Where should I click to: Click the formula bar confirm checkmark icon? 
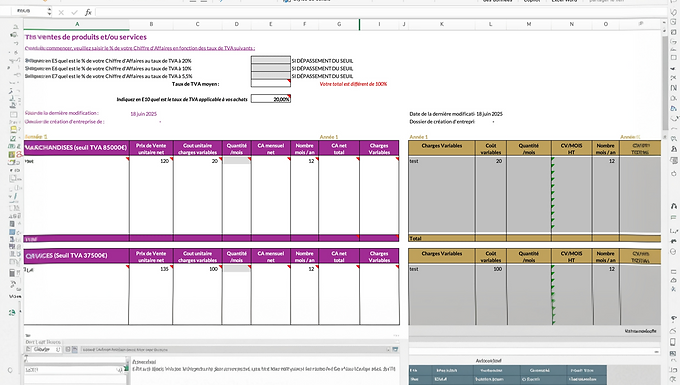(x=74, y=13)
